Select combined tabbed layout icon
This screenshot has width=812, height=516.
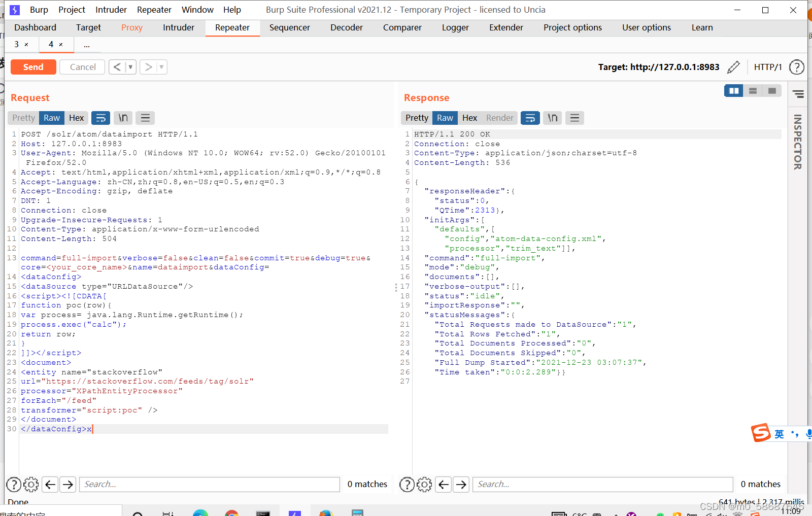click(x=772, y=91)
